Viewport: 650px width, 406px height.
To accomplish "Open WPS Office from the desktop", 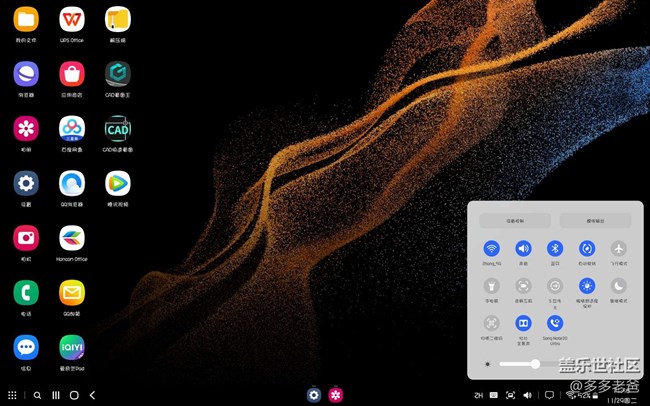I will point(71,19).
